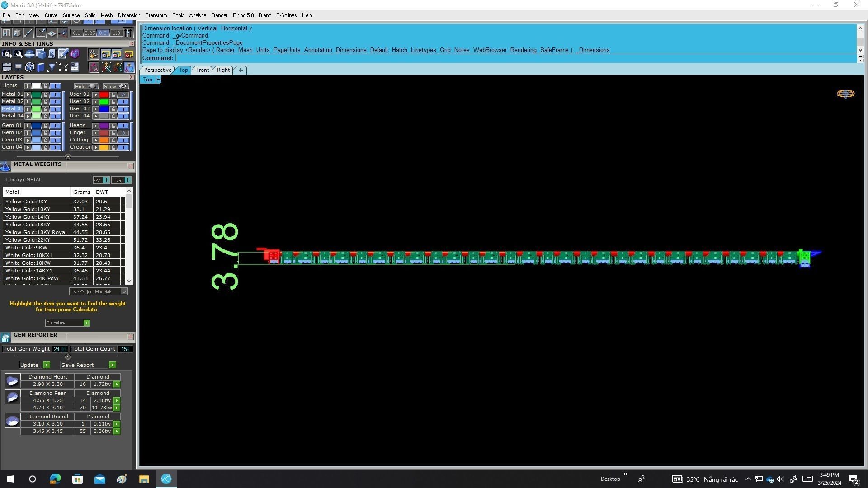Click the four-viewport layout icon
The image size is (868, 488).
point(7,68)
